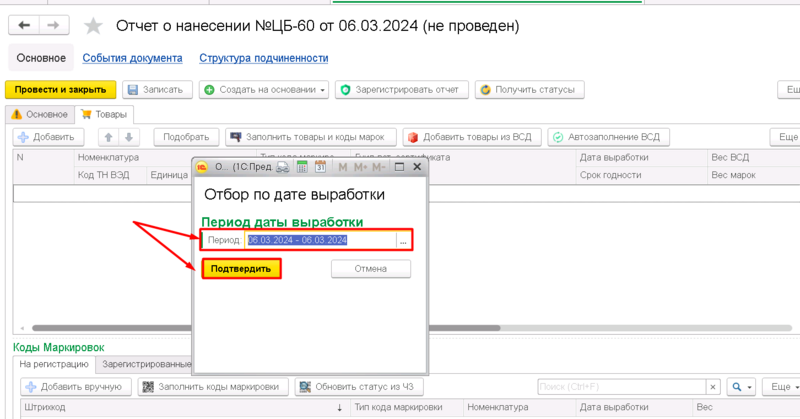Switch to the 'На регистрацию' tab
Image resolution: width=800 pixels, height=419 pixels.
point(54,365)
